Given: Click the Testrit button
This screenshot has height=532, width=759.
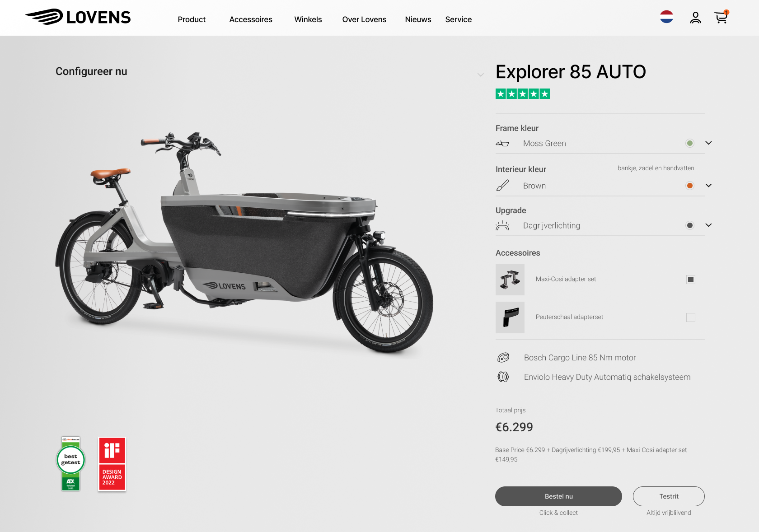Looking at the screenshot, I should tap(669, 496).
